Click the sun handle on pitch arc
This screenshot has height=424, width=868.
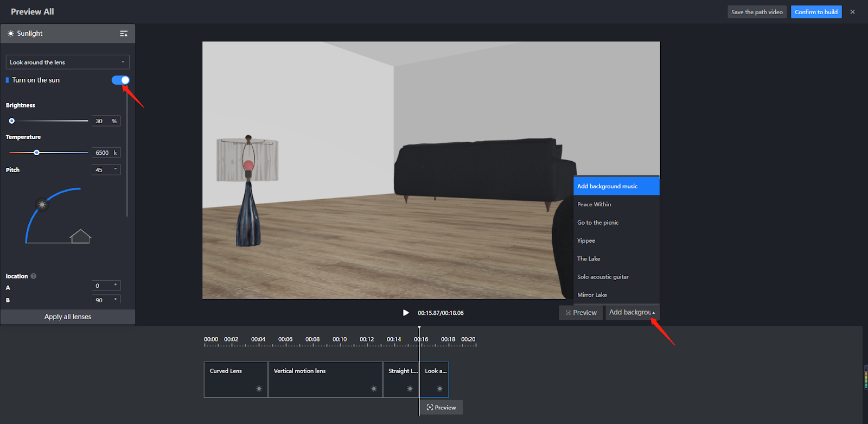pyautogui.click(x=42, y=205)
